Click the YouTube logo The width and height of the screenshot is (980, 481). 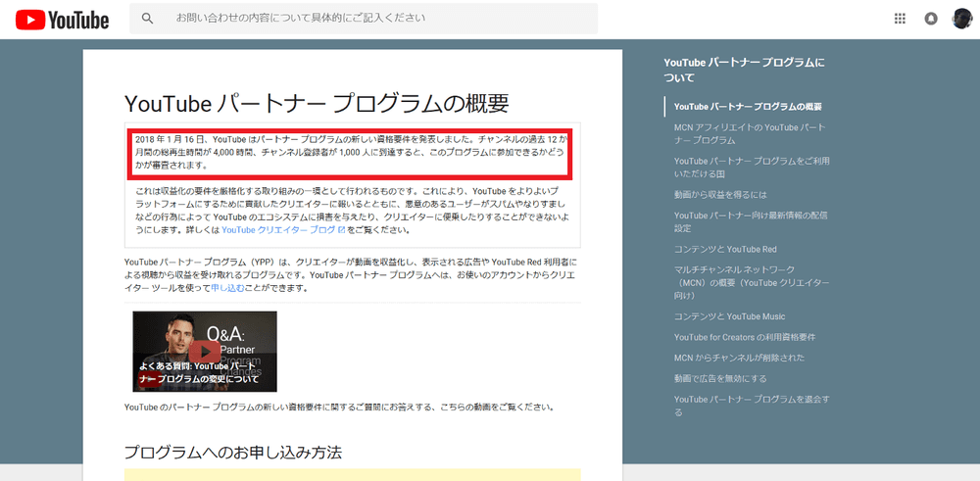pos(62,19)
